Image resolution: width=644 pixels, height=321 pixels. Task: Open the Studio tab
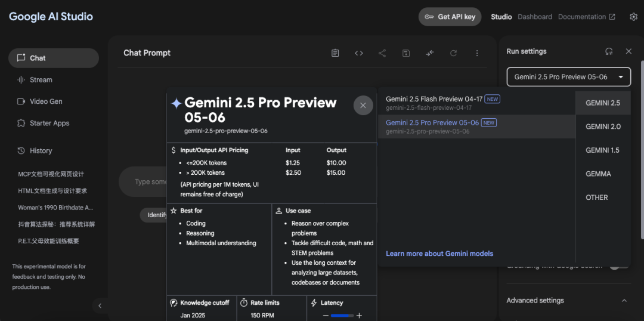[x=501, y=17]
